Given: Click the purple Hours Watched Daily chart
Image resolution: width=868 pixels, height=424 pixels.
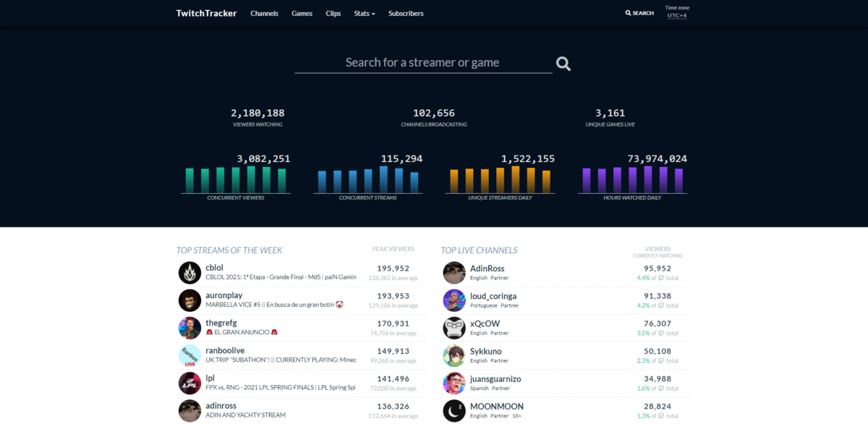Looking at the screenshot, I should [633, 179].
